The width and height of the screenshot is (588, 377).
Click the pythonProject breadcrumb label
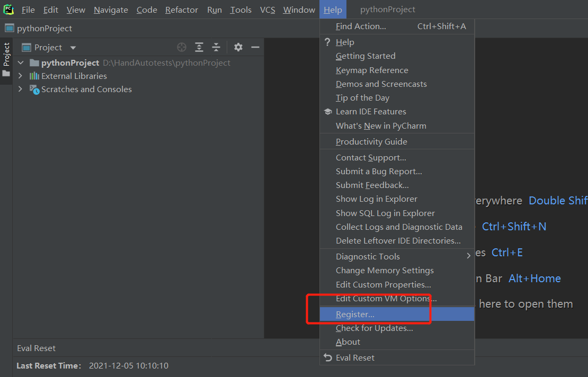pyautogui.click(x=44, y=29)
